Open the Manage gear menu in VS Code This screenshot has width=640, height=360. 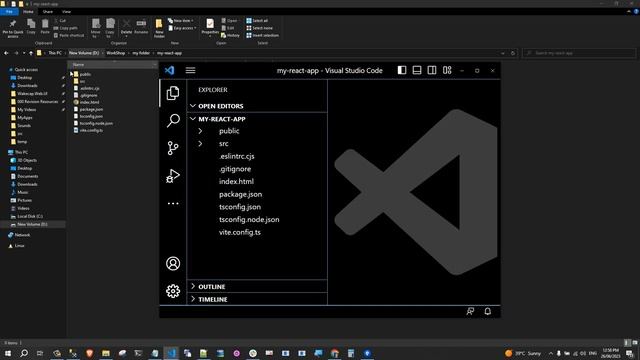click(173, 291)
